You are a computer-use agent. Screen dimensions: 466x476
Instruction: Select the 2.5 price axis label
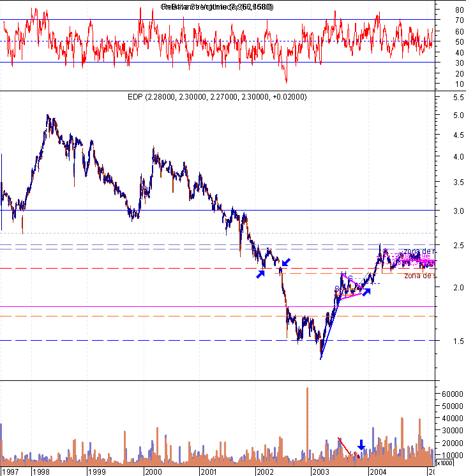click(x=458, y=246)
